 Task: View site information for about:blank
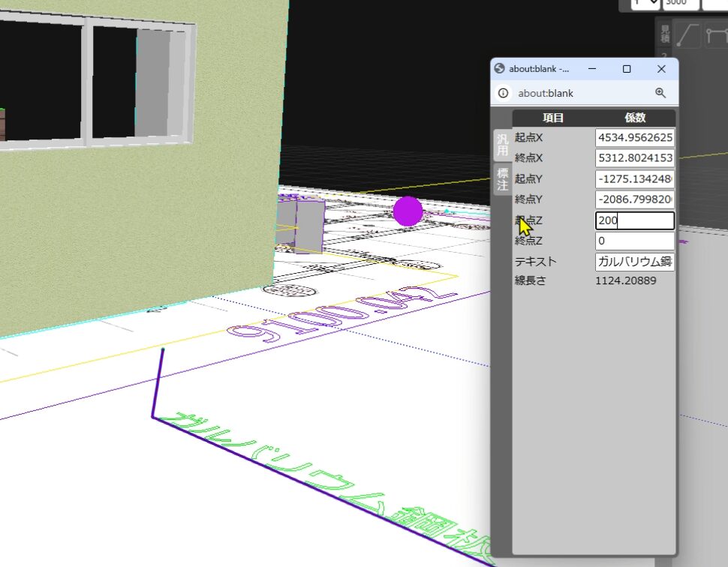[503, 94]
